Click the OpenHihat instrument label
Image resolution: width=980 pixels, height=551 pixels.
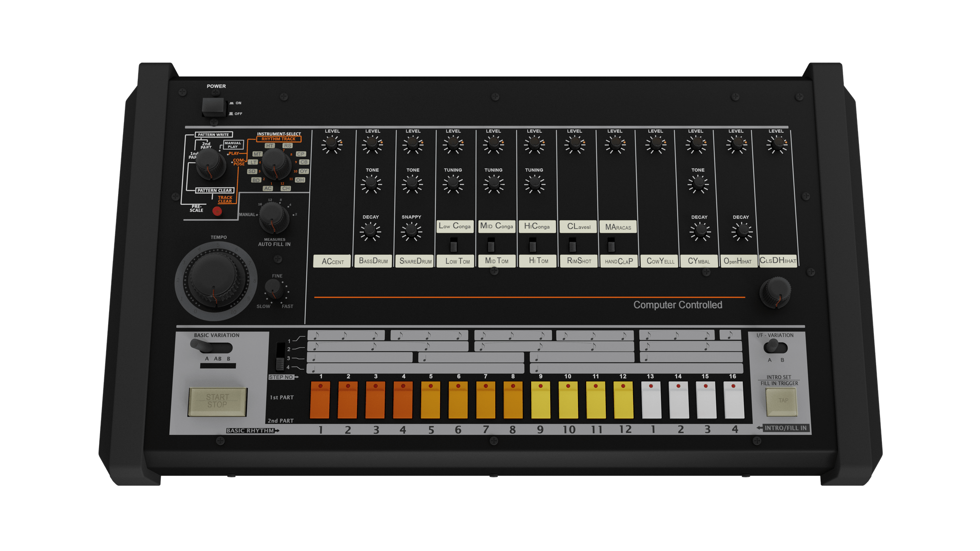[x=739, y=261]
